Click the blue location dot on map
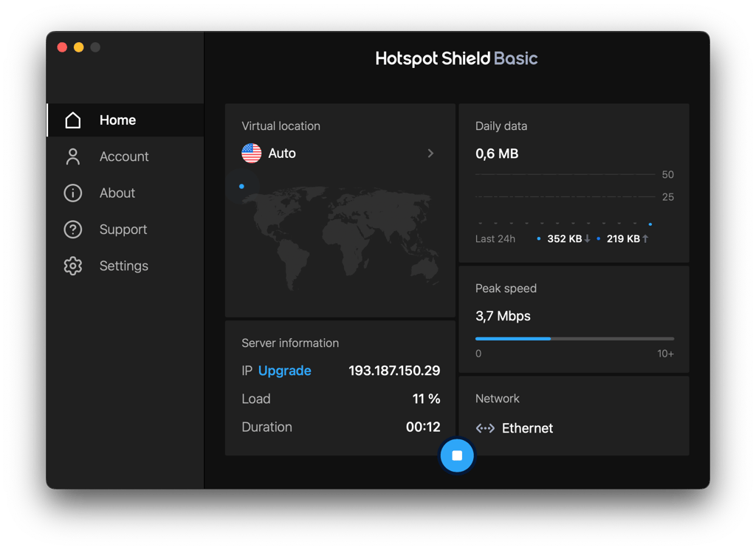Screen dimensions: 756x550 coord(241,186)
